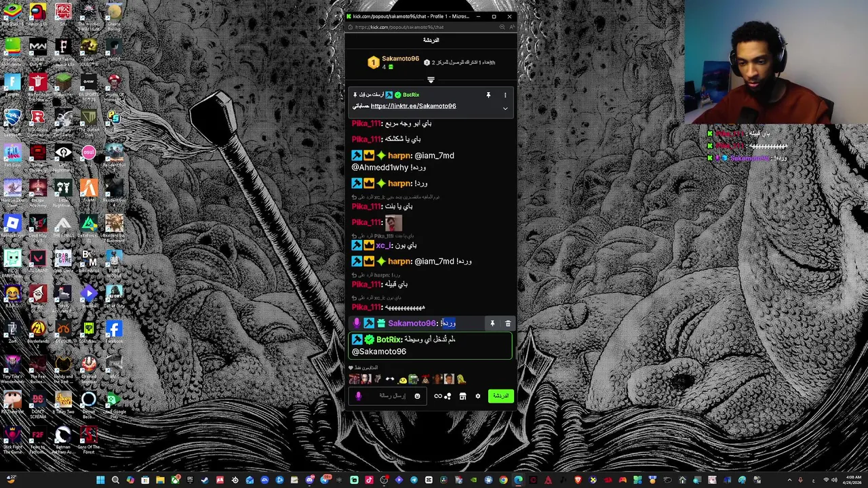Click Sakamoto96 at top of leaderboard
The height and width of the screenshot is (488, 868).
coord(400,59)
